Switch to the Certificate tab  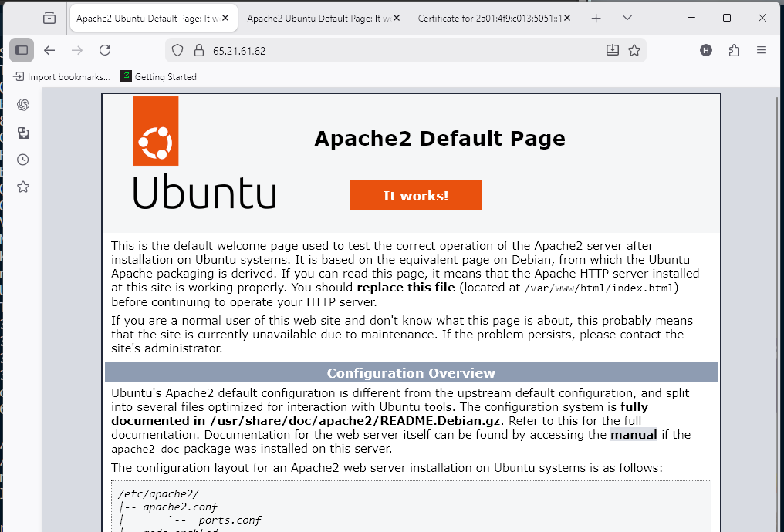click(490, 18)
